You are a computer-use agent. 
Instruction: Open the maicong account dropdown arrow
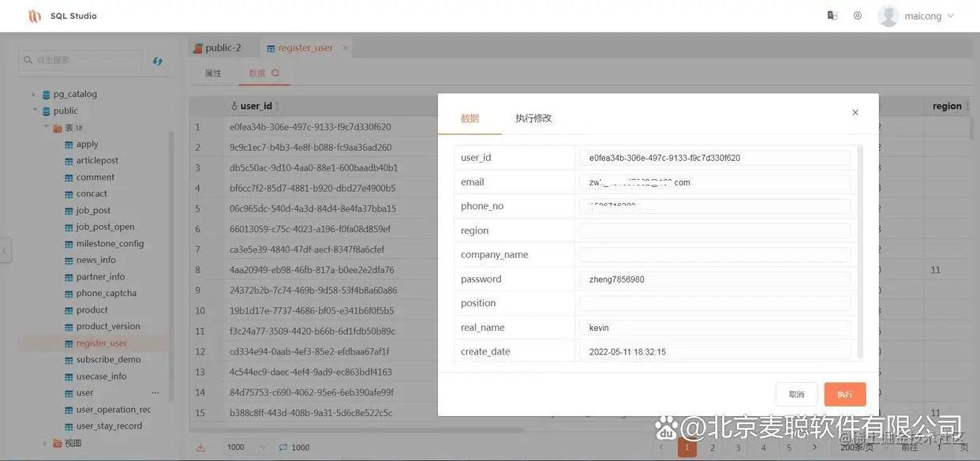[950, 16]
